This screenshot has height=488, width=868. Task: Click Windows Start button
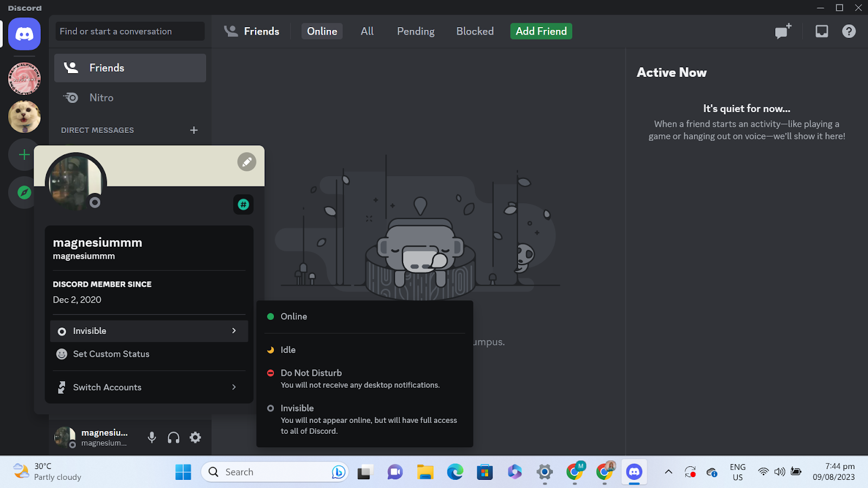point(183,472)
